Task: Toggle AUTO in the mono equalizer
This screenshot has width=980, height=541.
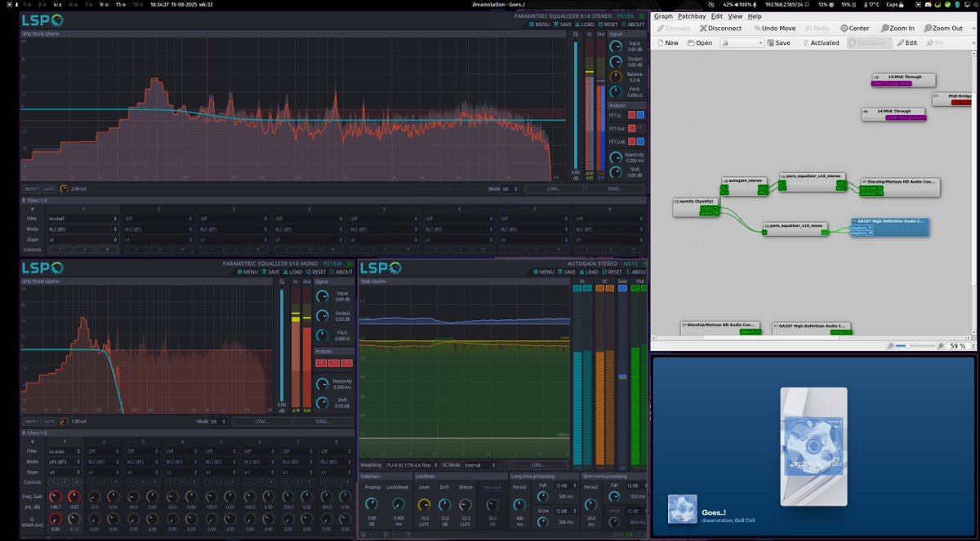Action: click(x=50, y=421)
